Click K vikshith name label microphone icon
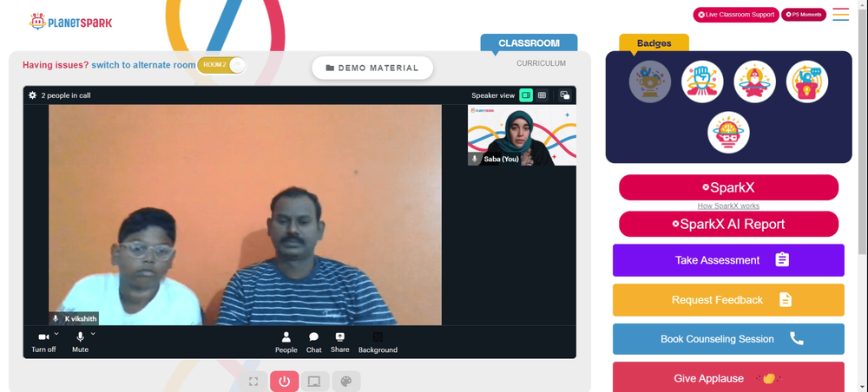The height and width of the screenshot is (392, 868). point(56,318)
